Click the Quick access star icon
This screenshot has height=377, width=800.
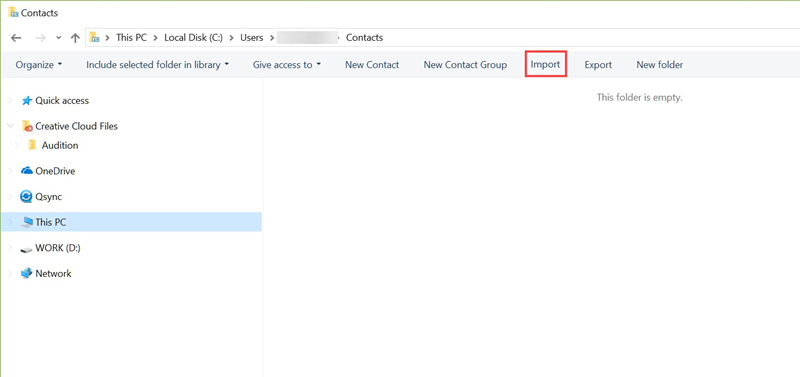point(27,100)
